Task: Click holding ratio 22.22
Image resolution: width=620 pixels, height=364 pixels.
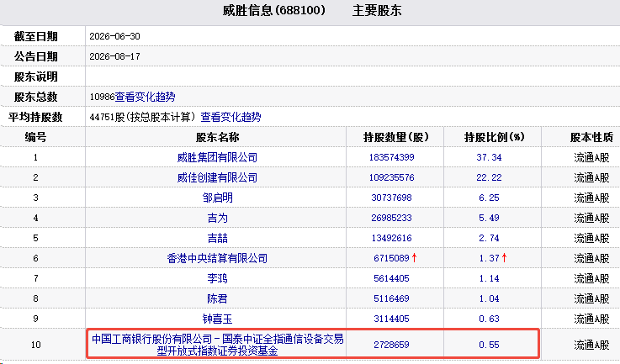Action: click(489, 177)
